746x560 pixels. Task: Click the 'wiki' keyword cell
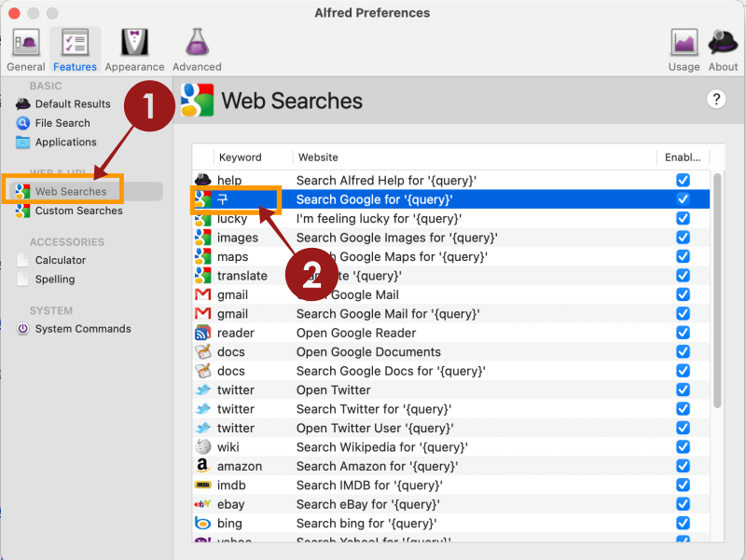tap(228, 447)
